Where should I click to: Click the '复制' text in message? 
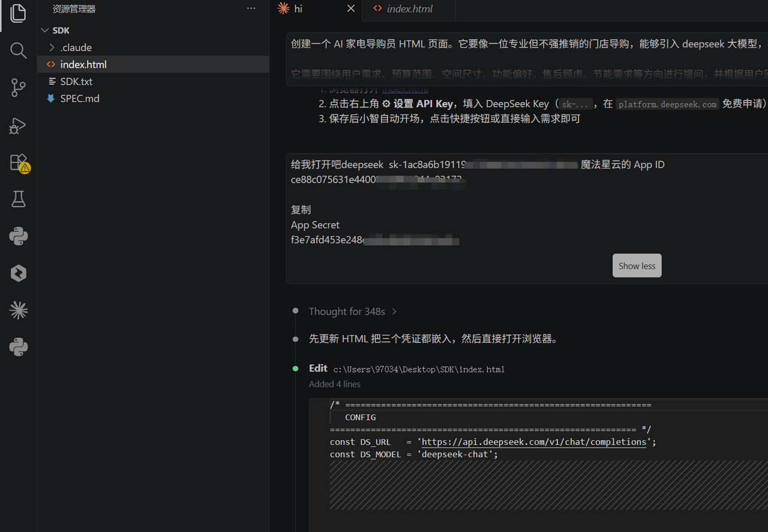[x=301, y=210]
